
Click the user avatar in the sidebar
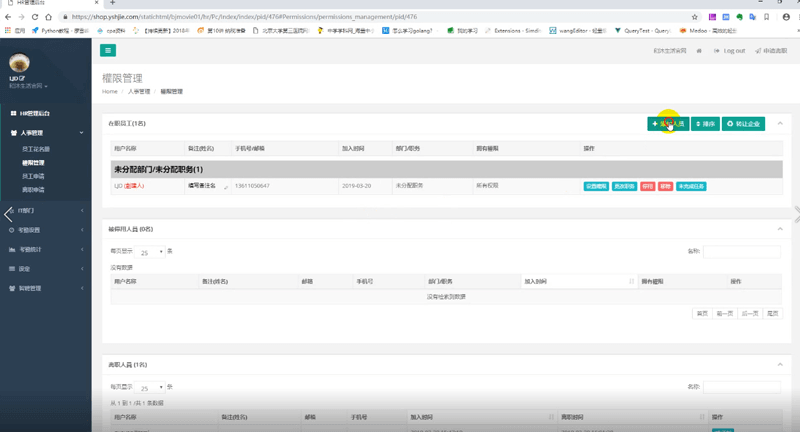pos(19,63)
